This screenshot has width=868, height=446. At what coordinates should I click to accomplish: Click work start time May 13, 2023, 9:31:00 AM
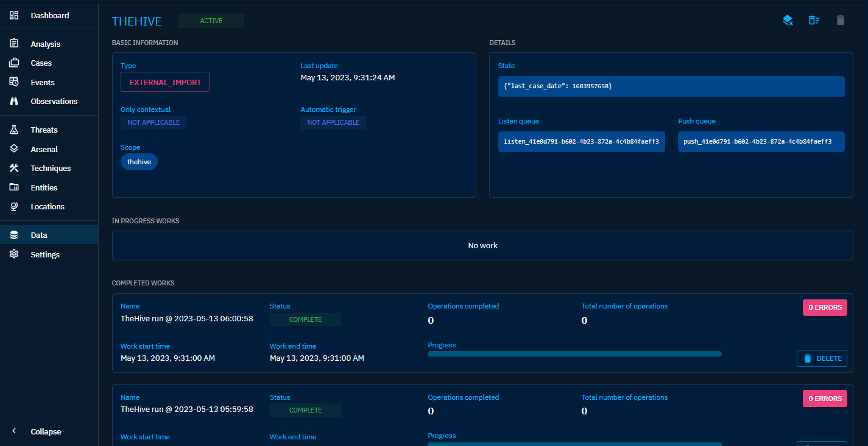point(168,358)
